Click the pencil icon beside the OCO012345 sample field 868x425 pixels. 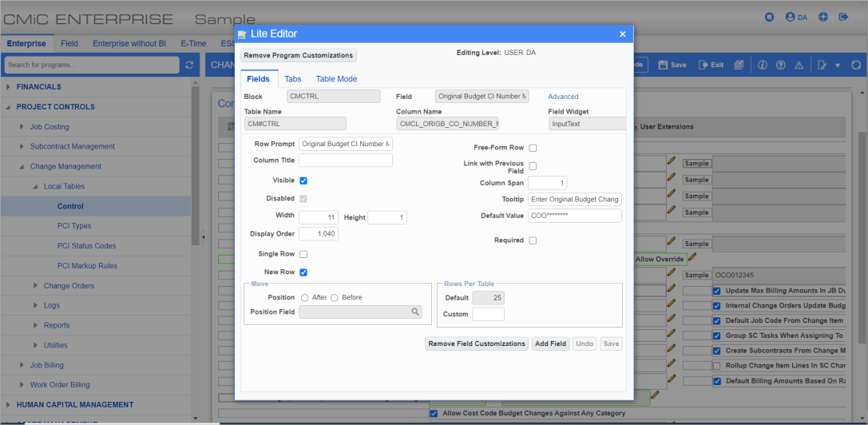click(672, 272)
